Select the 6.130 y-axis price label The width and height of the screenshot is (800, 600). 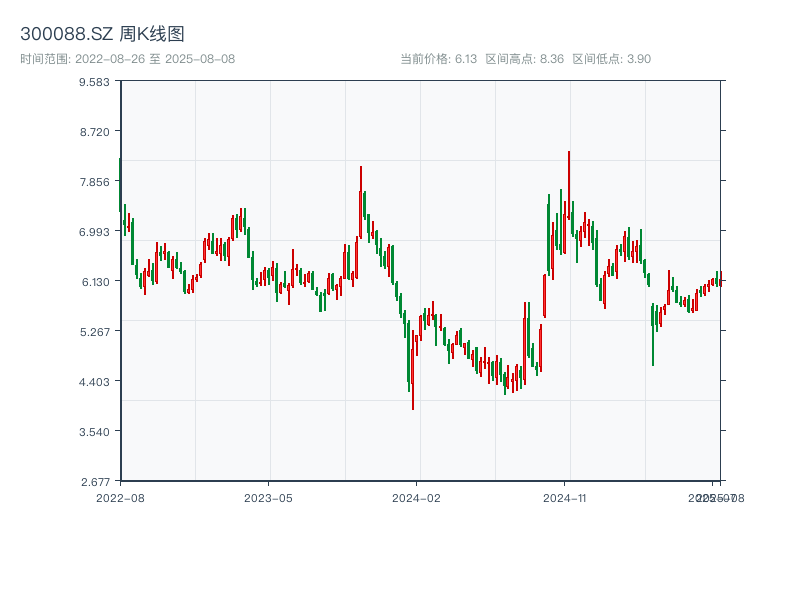pyautogui.click(x=94, y=282)
